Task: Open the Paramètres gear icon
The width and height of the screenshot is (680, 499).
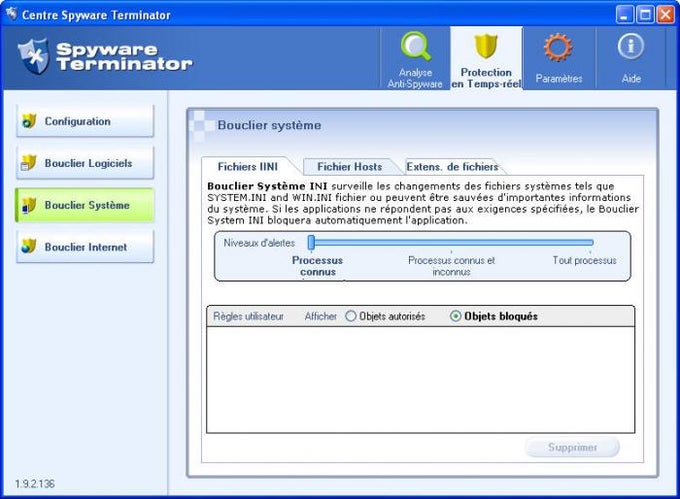Action: click(x=558, y=47)
